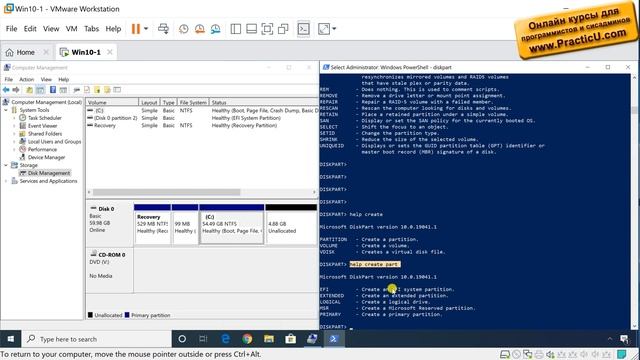Click the Status column header

tap(264, 102)
